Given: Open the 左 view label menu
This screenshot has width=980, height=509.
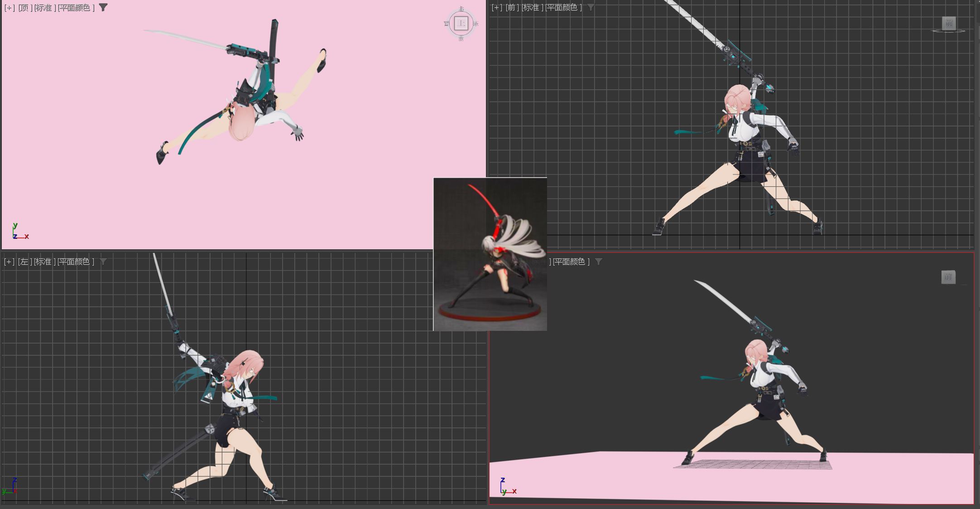Looking at the screenshot, I should click(25, 262).
